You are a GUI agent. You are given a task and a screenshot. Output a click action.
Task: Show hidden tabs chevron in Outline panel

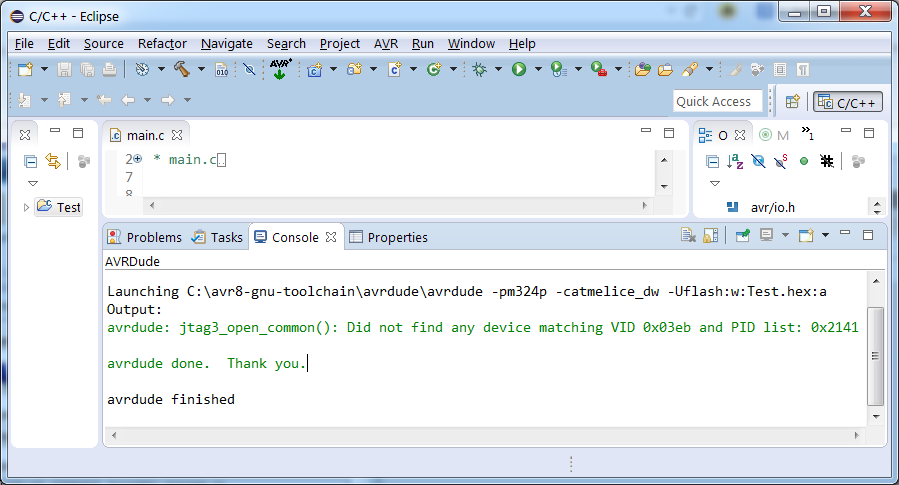(807, 133)
